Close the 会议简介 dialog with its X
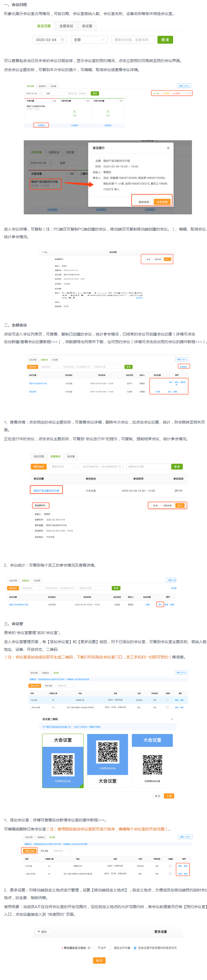 tap(168, 148)
